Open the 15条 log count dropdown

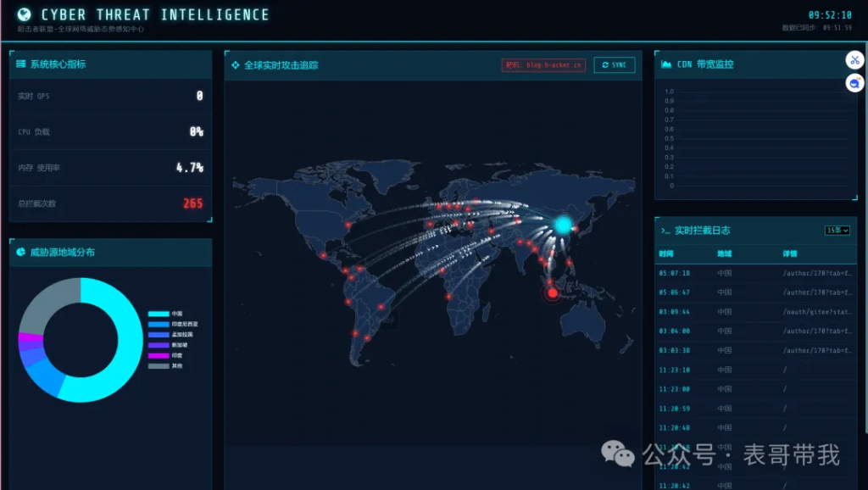837,231
